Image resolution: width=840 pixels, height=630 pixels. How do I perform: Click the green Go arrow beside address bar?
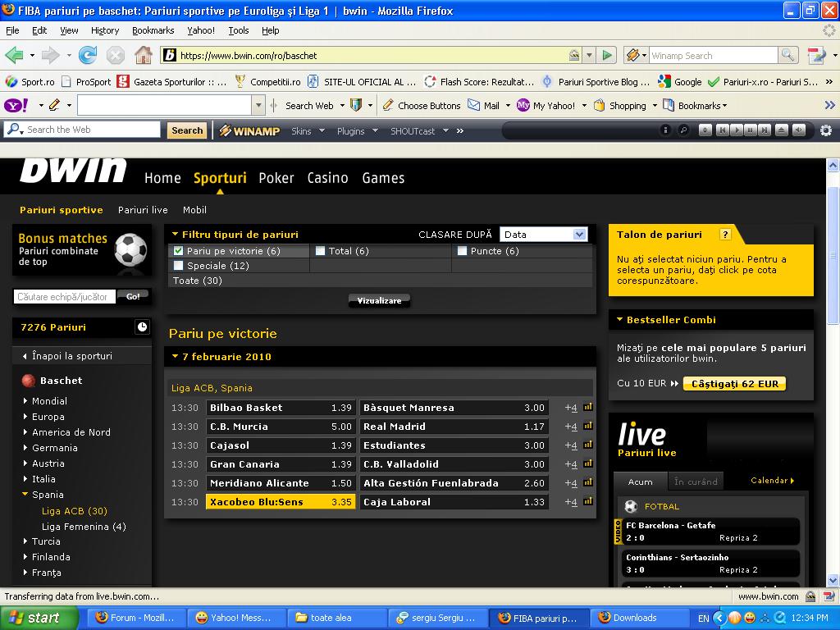point(607,55)
